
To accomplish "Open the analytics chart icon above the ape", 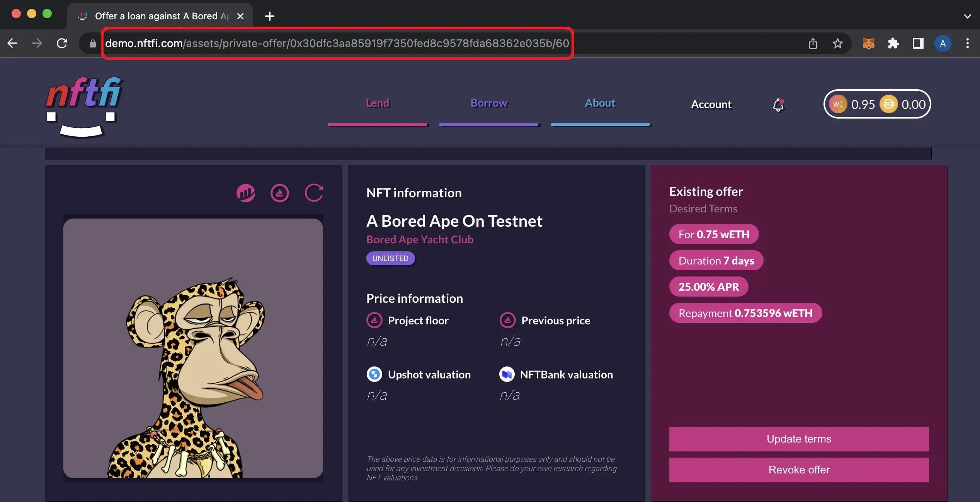I will click(x=246, y=193).
